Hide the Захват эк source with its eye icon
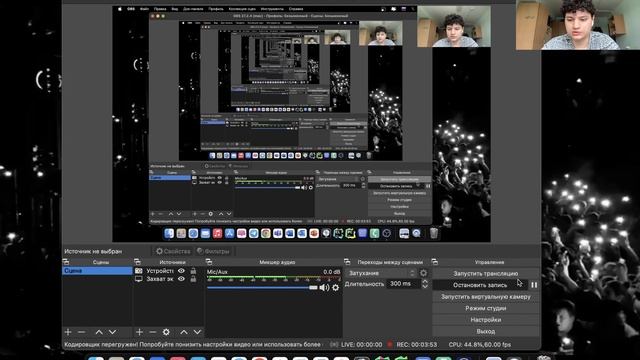The image size is (640, 360). click(x=181, y=279)
